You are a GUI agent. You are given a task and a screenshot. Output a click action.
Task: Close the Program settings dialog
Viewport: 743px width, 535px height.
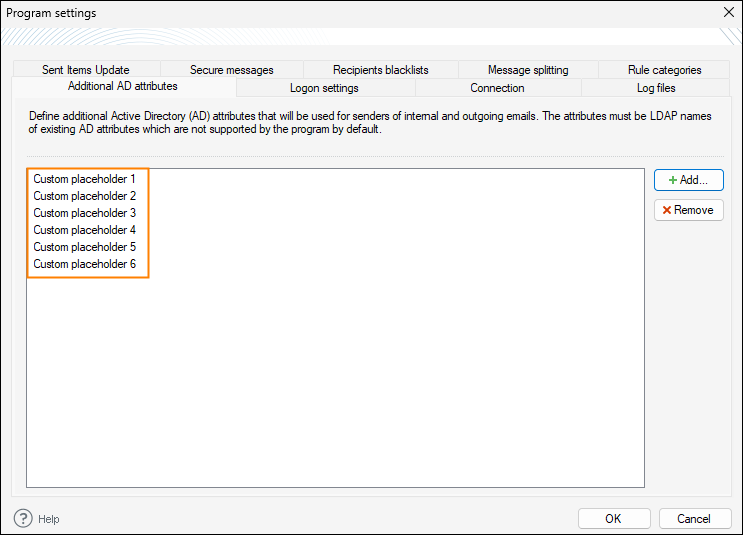click(x=728, y=13)
